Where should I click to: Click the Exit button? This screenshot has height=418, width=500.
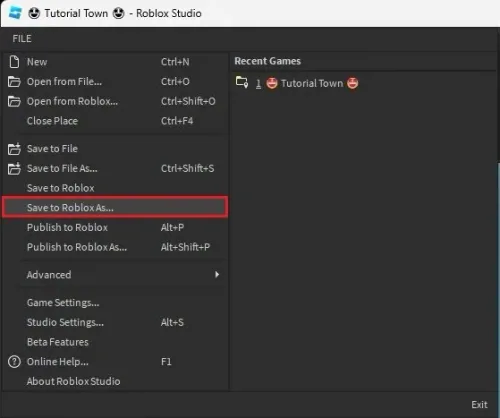pyautogui.click(x=479, y=405)
